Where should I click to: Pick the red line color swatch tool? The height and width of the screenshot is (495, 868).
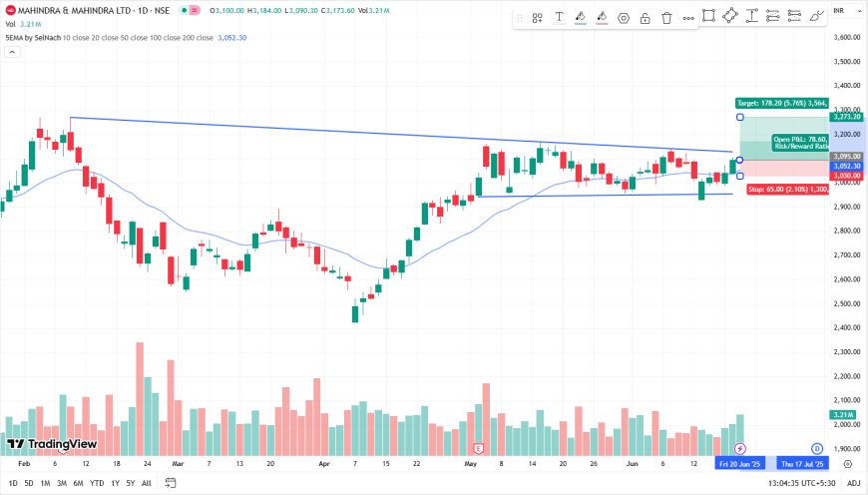tap(602, 18)
